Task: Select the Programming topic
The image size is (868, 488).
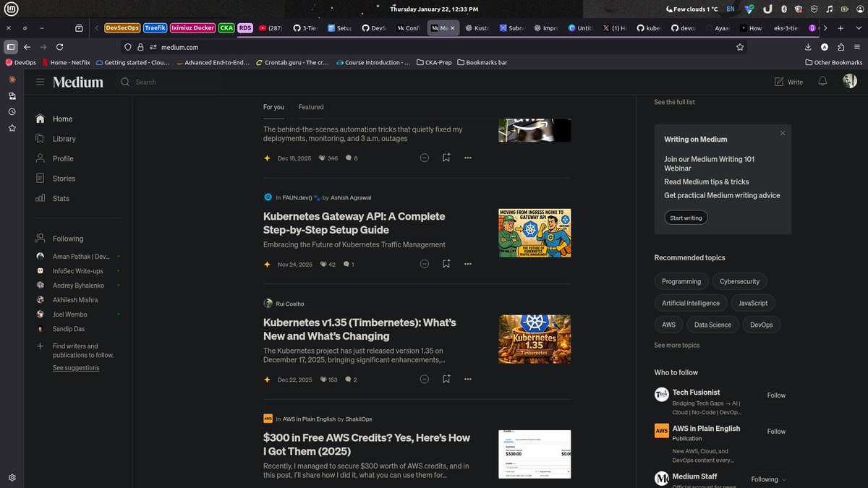Action: (x=681, y=281)
